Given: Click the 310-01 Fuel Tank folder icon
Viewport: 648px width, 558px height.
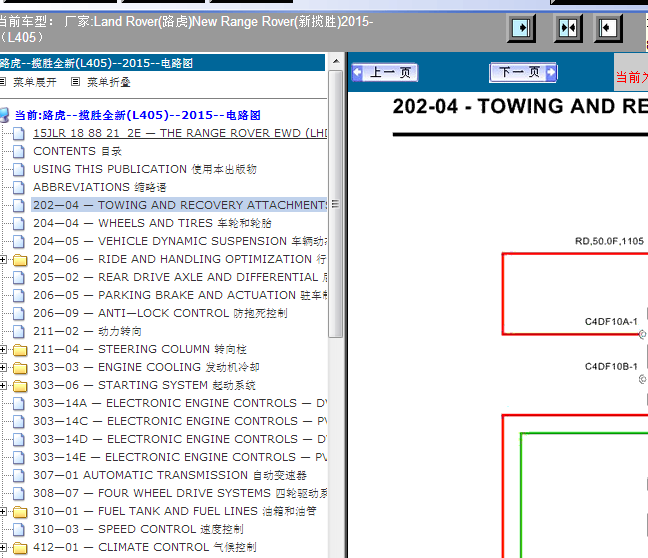Looking at the screenshot, I should coord(20,512).
